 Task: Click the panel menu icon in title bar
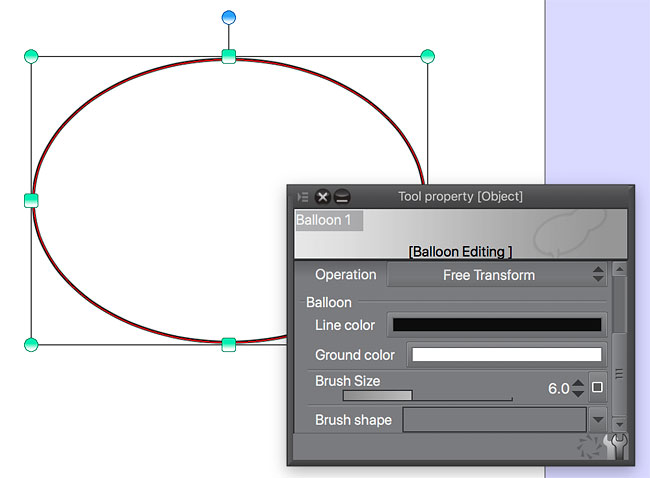pos(303,197)
